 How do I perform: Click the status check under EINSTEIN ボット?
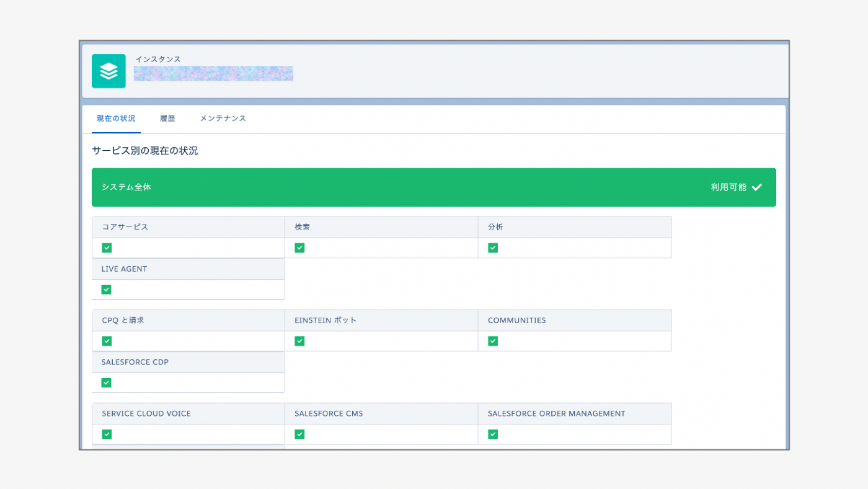coord(299,341)
